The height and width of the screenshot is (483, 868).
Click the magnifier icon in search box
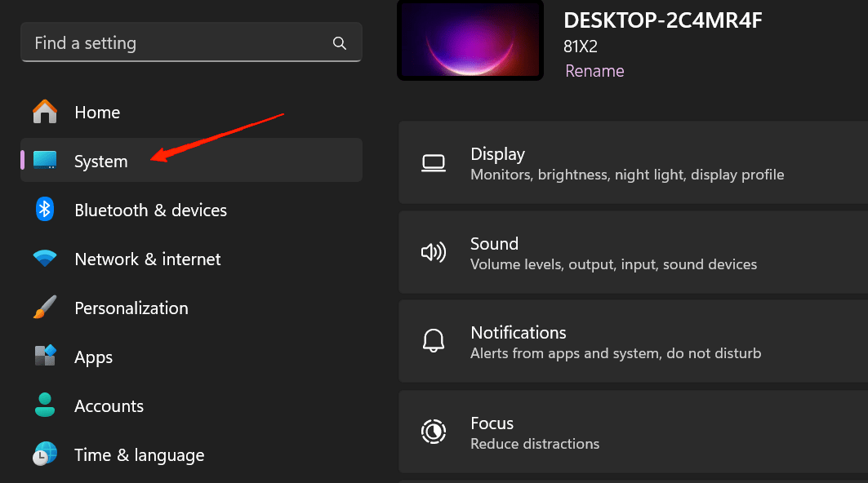[x=340, y=43]
